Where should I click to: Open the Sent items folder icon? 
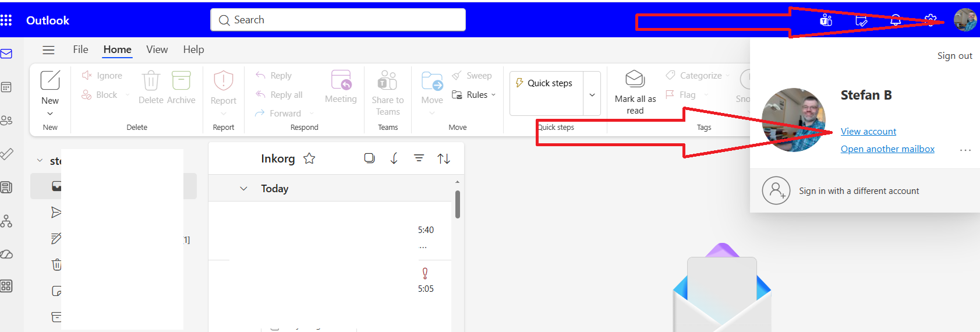56,212
